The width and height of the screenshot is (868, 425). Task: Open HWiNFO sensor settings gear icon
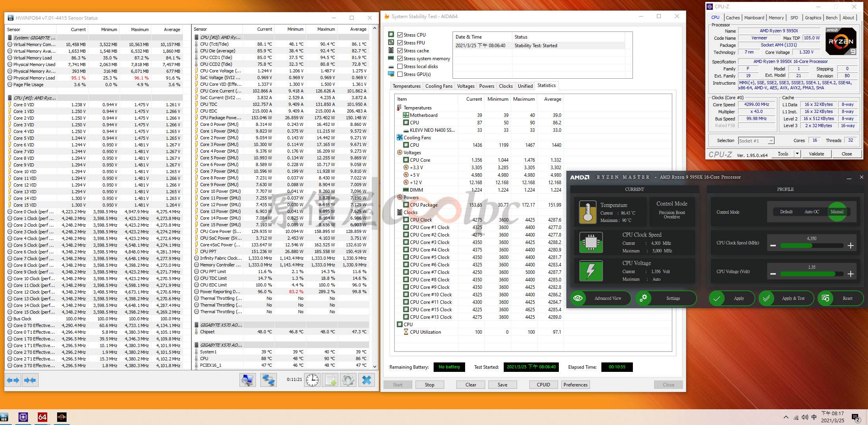point(348,380)
